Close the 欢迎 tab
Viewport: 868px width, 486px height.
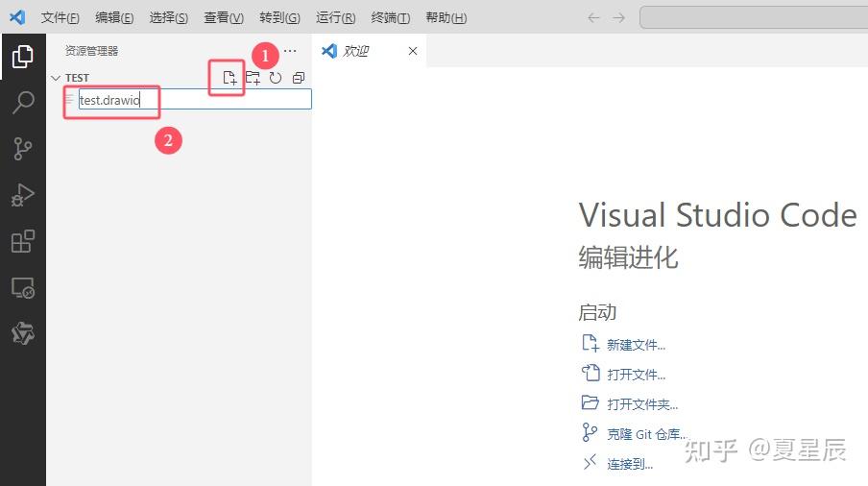[x=413, y=51]
